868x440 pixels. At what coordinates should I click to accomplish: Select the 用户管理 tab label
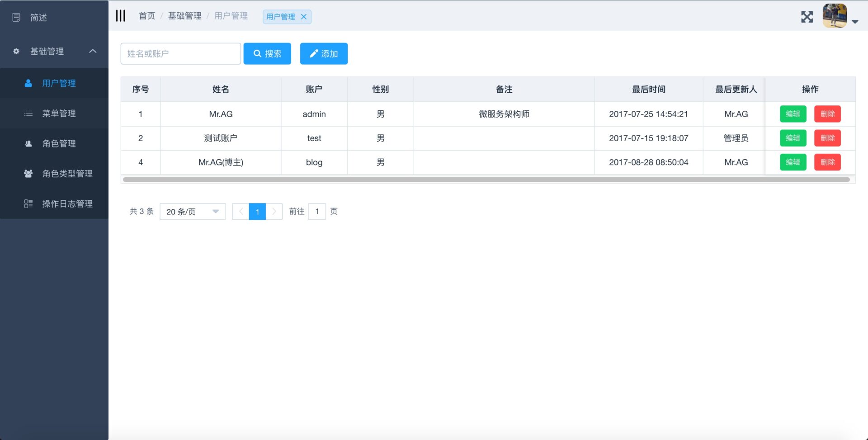(x=280, y=17)
